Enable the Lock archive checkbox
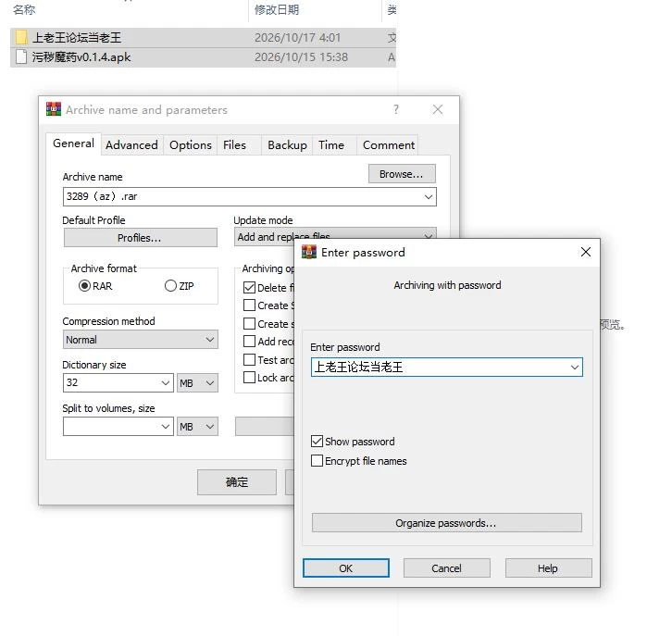672x636 pixels. 249,378
